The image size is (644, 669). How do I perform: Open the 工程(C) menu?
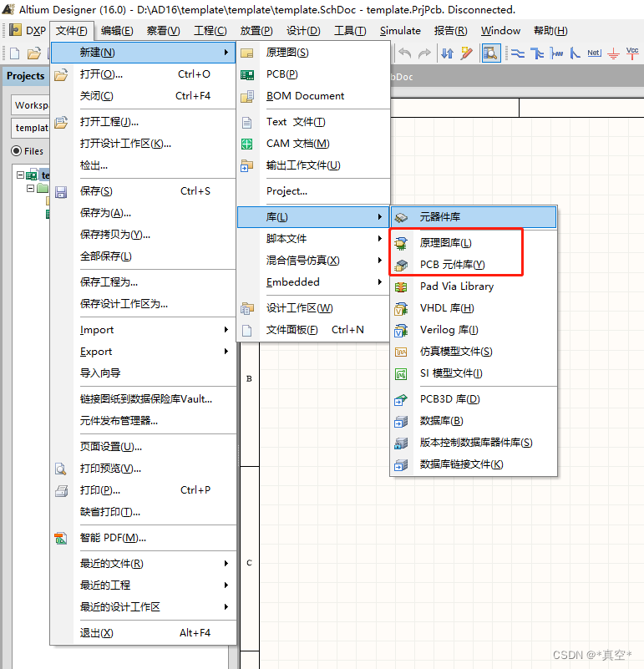[210, 31]
